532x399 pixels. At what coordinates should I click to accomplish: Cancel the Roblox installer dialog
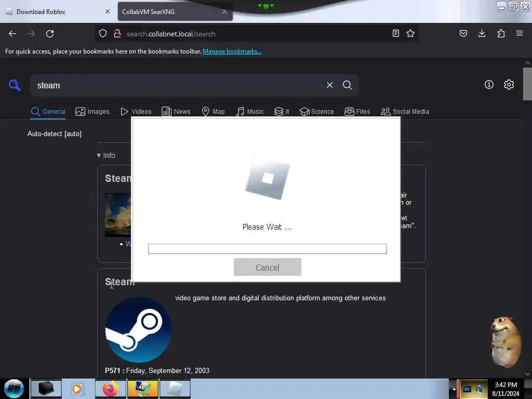tap(268, 268)
